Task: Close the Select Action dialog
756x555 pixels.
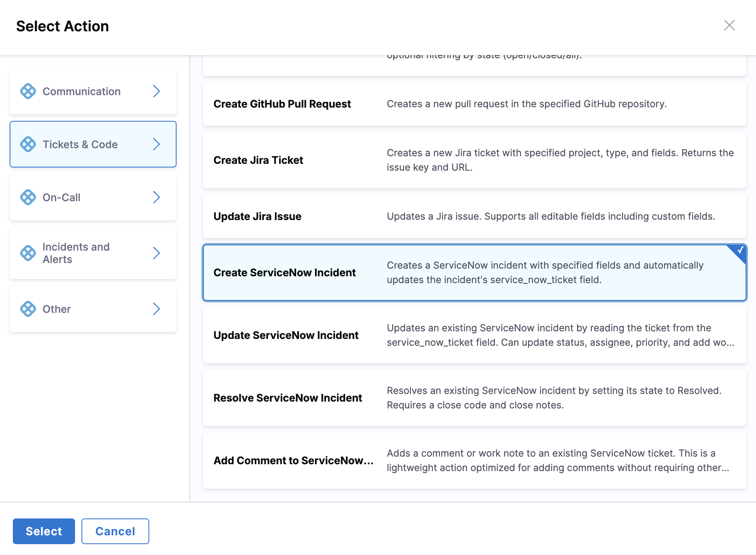Action: tap(729, 25)
